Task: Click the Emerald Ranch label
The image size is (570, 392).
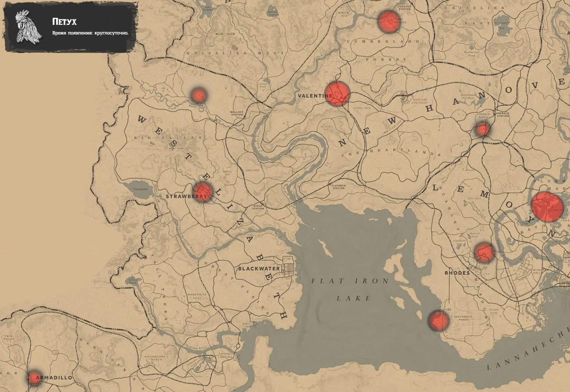Action: pos(483,116)
